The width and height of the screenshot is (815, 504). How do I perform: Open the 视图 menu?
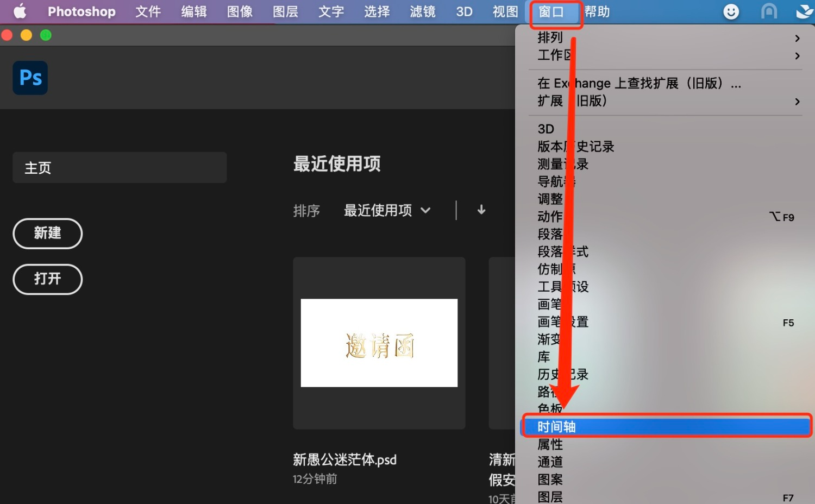point(505,11)
